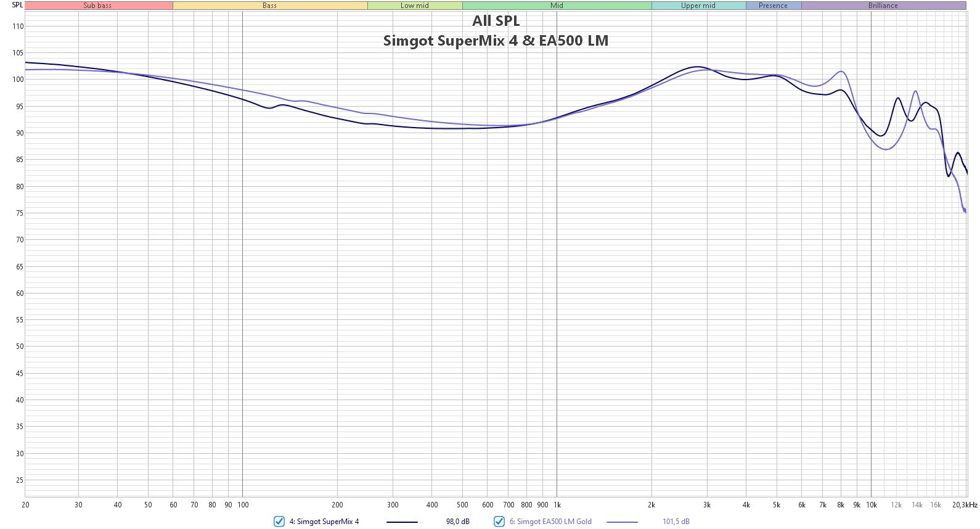Click the 35 value on the SPL axis
The height and width of the screenshot is (529, 980).
(x=20, y=427)
